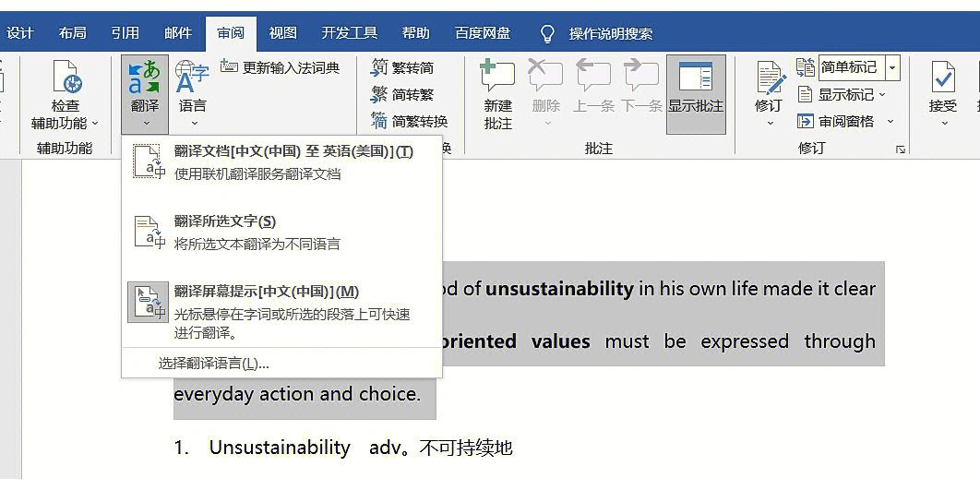Click the 检查辅助功能 icon
The height and width of the screenshot is (490, 980).
(x=67, y=77)
